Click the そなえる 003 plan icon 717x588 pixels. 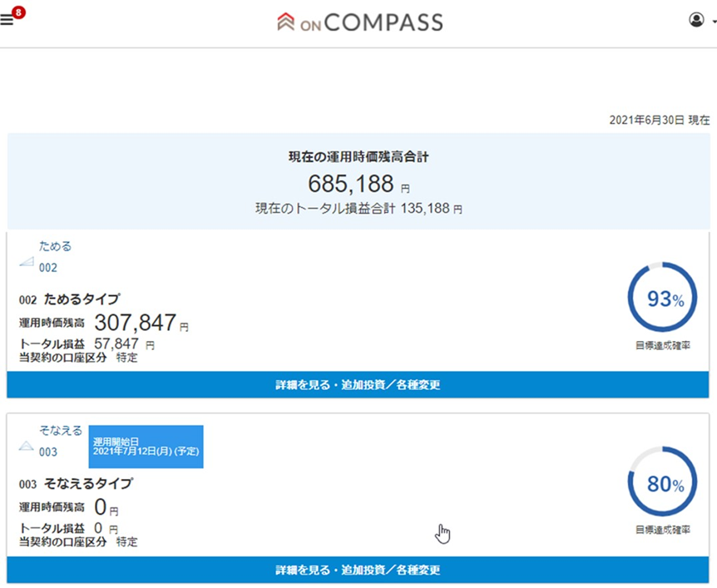(27, 446)
